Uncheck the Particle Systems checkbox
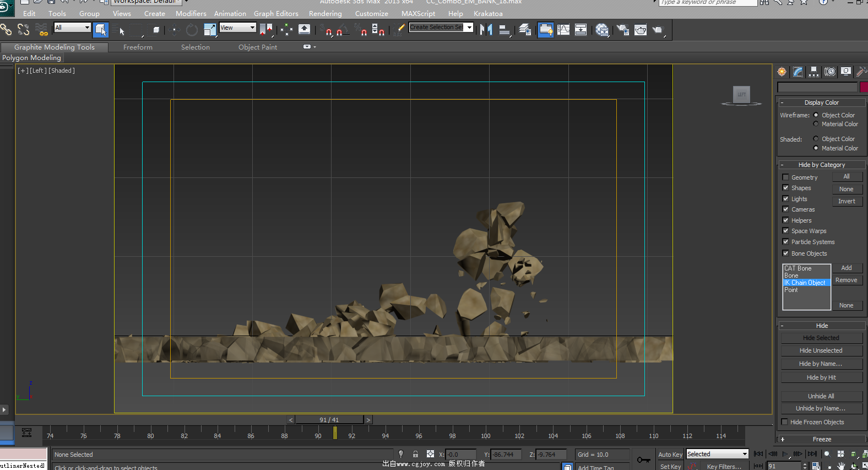Screen dimensions: 868x470 [786, 242]
